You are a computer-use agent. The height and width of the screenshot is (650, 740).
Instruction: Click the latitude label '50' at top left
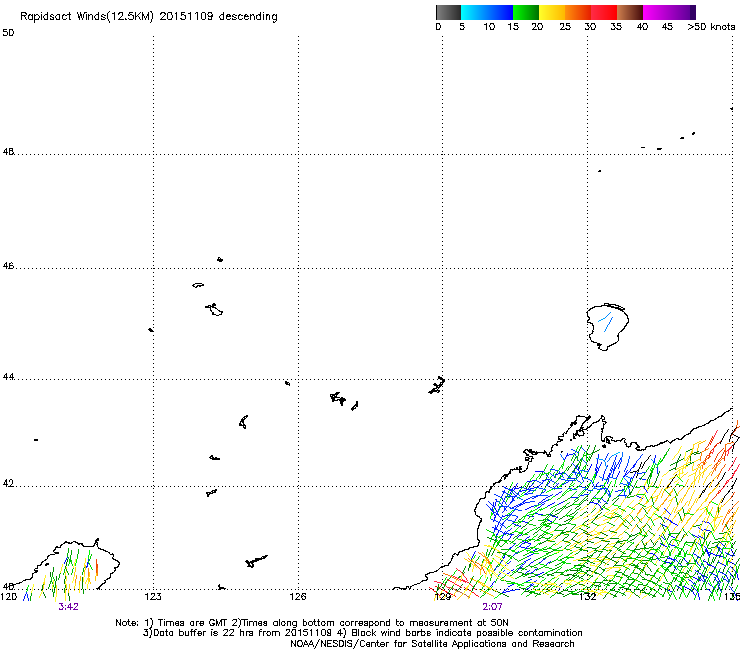point(8,33)
